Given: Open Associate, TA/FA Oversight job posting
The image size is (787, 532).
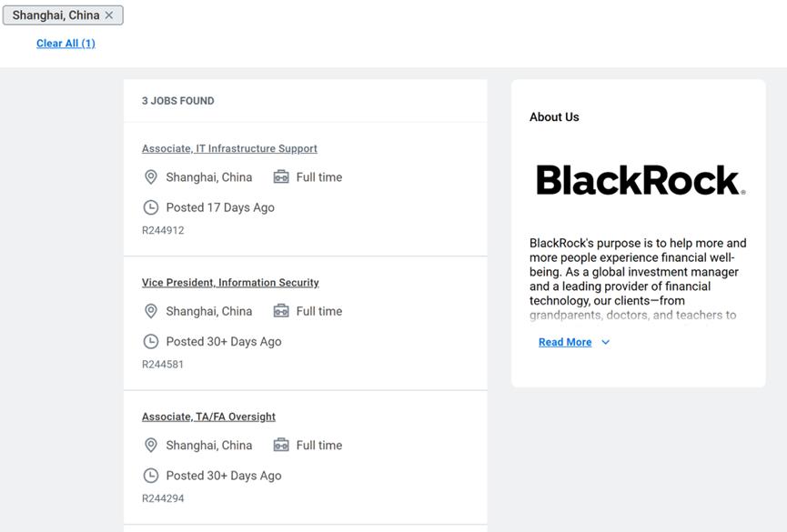Looking at the screenshot, I should click(x=208, y=417).
